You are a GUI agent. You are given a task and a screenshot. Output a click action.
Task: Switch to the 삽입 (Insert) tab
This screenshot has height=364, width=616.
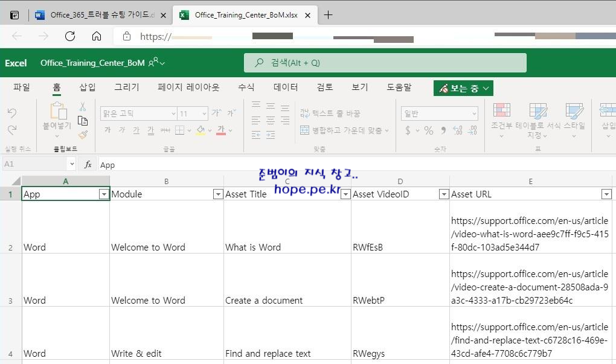coord(87,87)
